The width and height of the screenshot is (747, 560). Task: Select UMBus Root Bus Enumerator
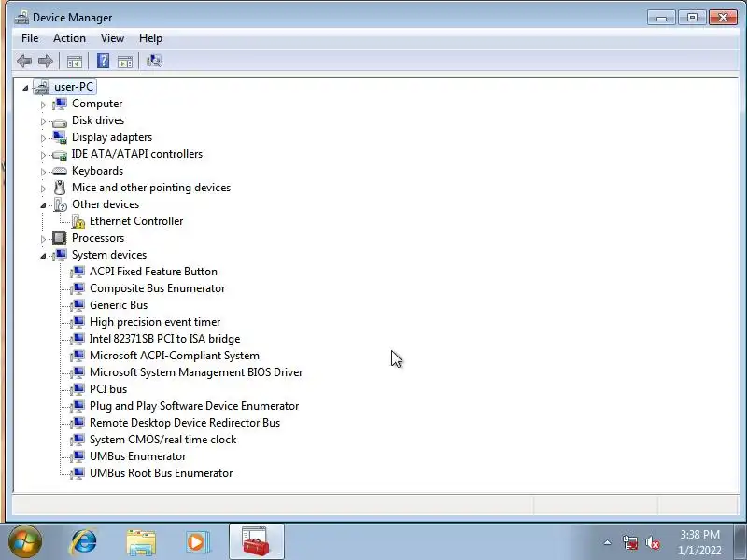click(x=161, y=473)
